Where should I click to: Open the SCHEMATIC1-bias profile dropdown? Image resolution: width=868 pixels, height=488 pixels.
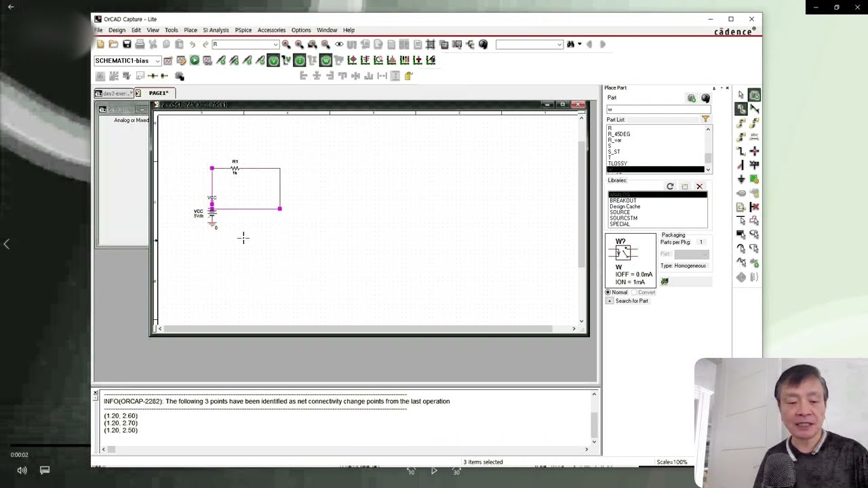pos(157,60)
